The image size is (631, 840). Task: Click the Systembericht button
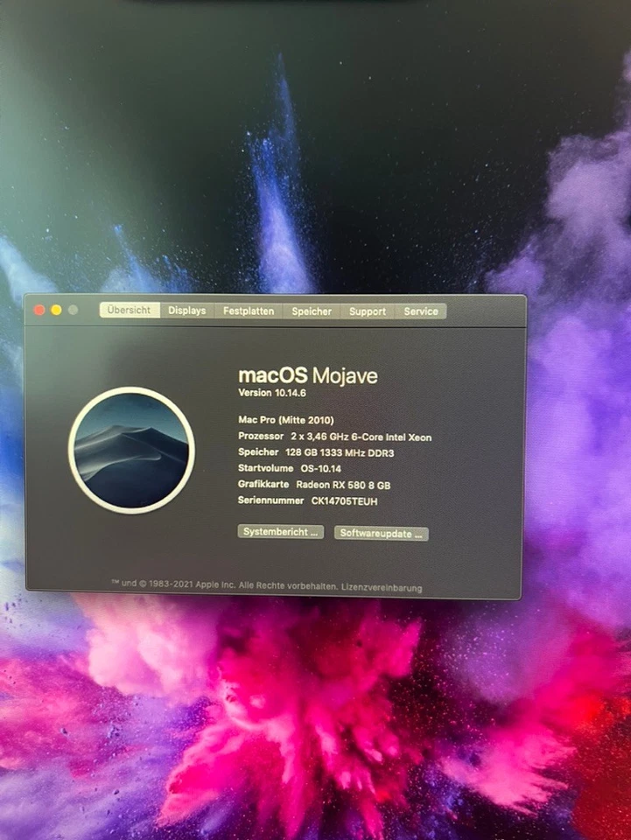(281, 532)
